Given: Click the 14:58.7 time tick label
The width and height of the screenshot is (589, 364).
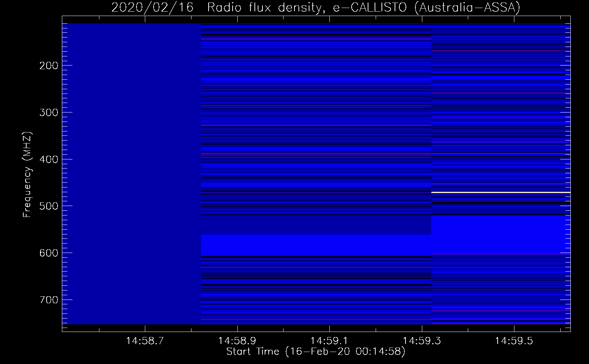Looking at the screenshot, I should tap(145, 341).
